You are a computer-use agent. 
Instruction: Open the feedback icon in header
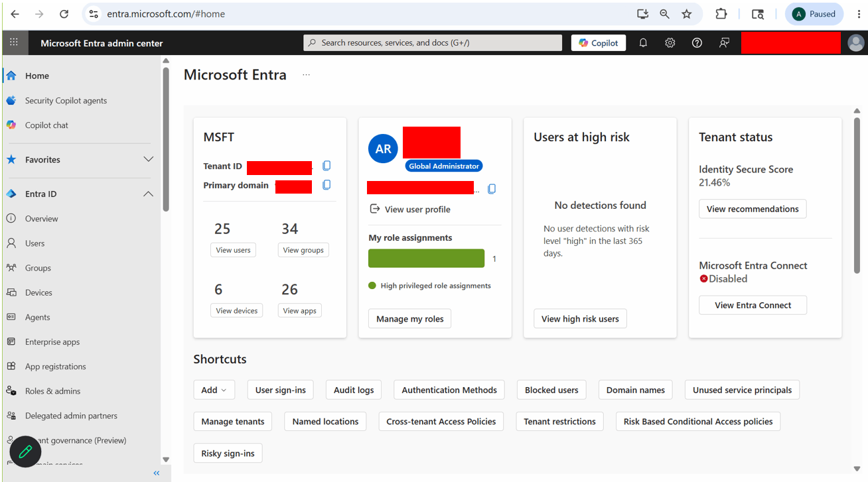[724, 42]
